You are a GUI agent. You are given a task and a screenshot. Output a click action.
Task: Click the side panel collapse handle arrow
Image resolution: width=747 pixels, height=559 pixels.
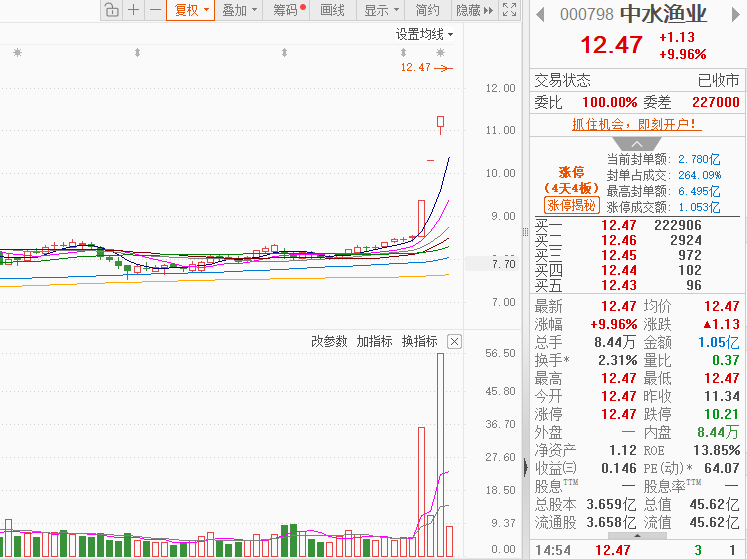point(525,467)
